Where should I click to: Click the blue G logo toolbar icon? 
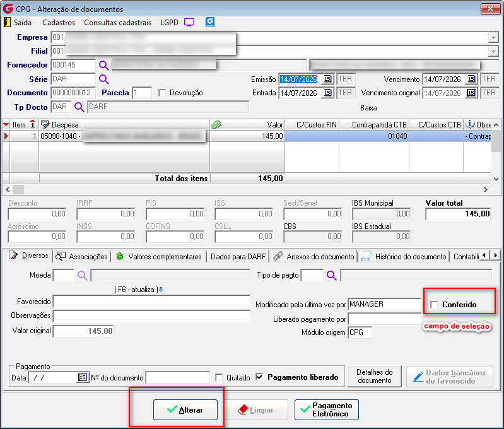pyautogui.click(x=210, y=22)
